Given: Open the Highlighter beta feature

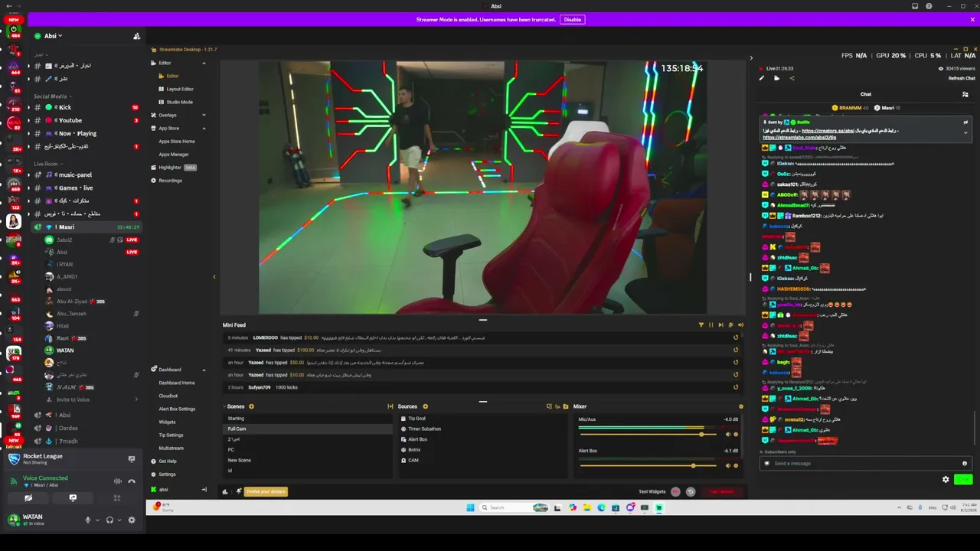Looking at the screenshot, I should pyautogui.click(x=174, y=167).
